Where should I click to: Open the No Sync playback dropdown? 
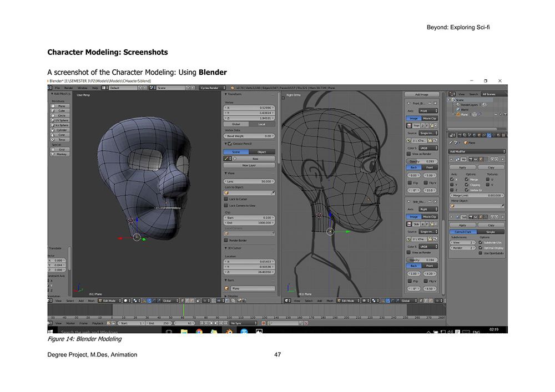pyautogui.click(x=244, y=323)
